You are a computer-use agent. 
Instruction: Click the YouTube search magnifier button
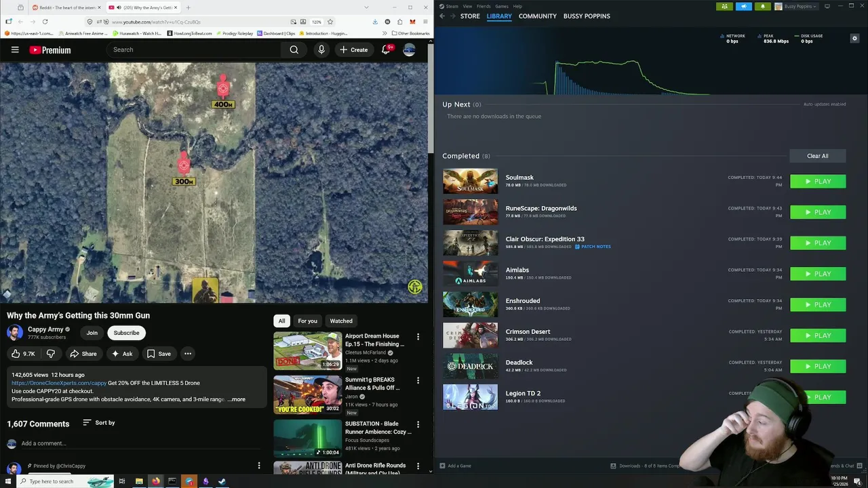click(294, 49)
